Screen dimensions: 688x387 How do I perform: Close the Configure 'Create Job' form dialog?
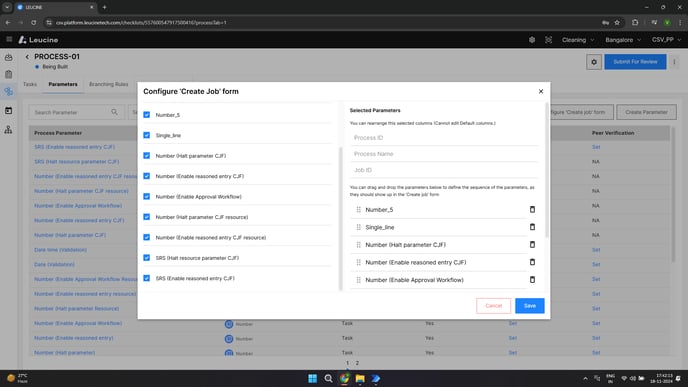click(541, 91)
